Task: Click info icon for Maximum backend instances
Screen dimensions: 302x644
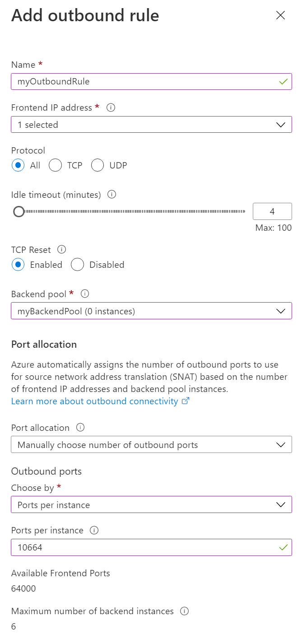Action: 184,611
